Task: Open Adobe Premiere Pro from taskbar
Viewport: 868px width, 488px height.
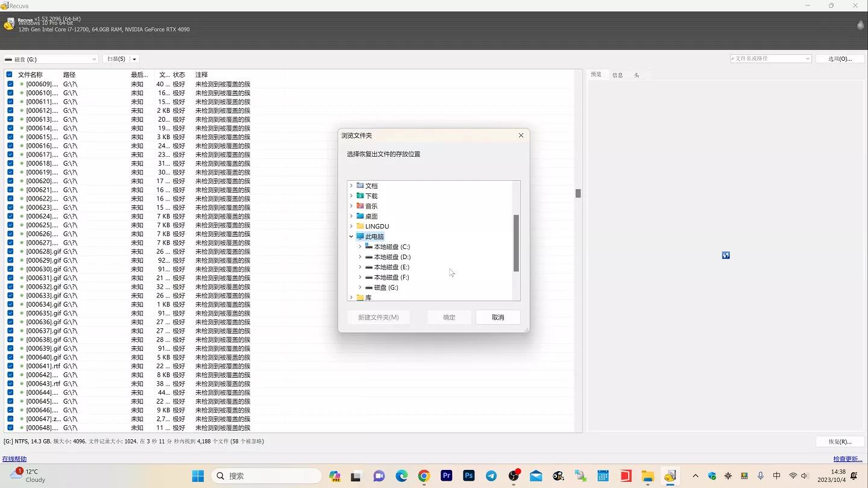Action: pyautogui.click(x=447, y=476)
